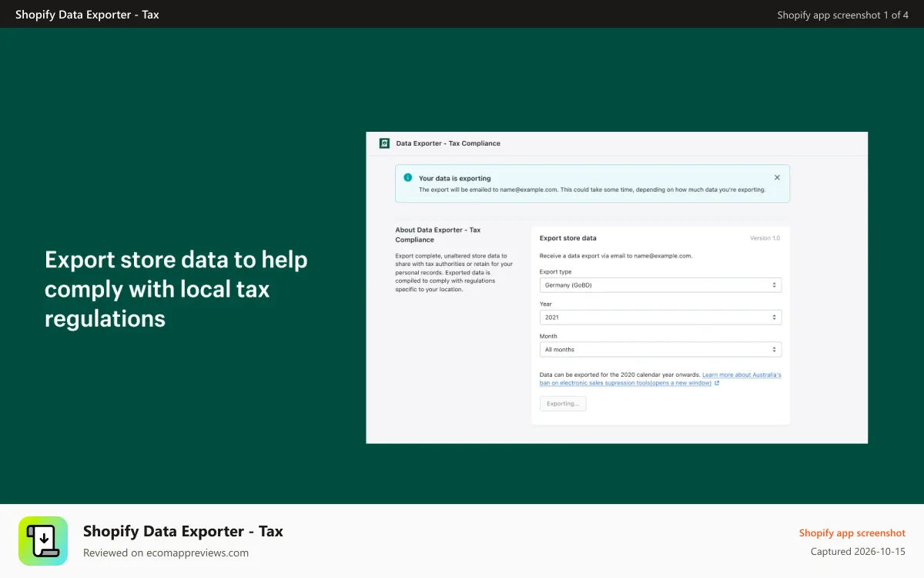The width and height of the screenshot is (924, 578).
Task: Click 'Shopify app screenshot 1 of 4' text
Action: (x=843, y=15)
